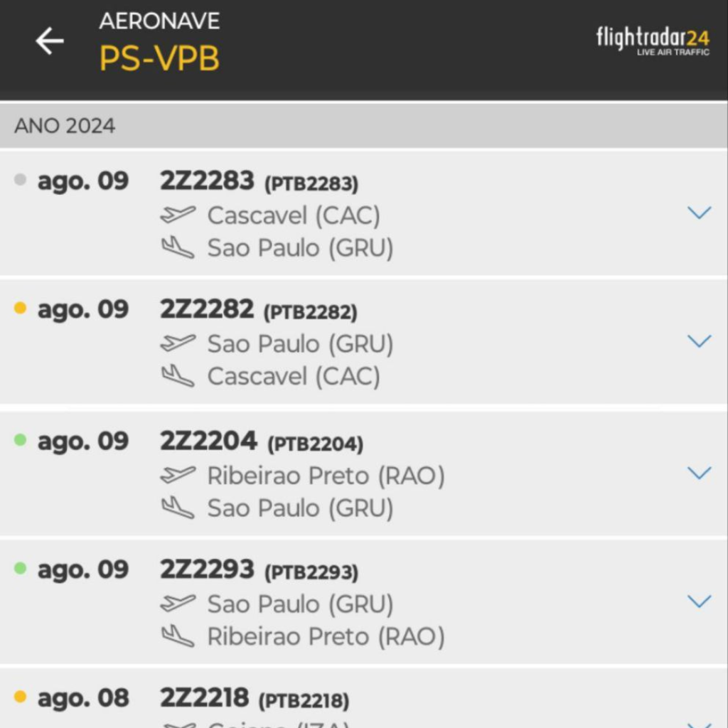Open flight number 2Z2283
The height and width of the screenshot is (728, 728).
tap(207, 181)
